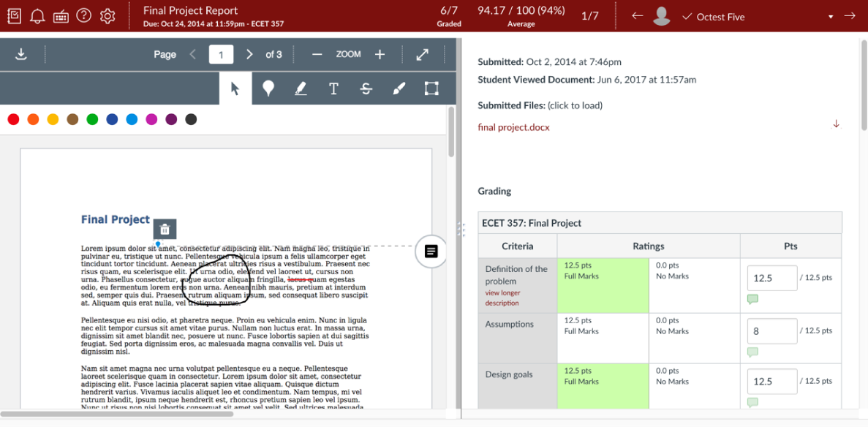Select Full Marks for Definition of the problem
Viewport: 868px width, 427px height.
[603, 285]
